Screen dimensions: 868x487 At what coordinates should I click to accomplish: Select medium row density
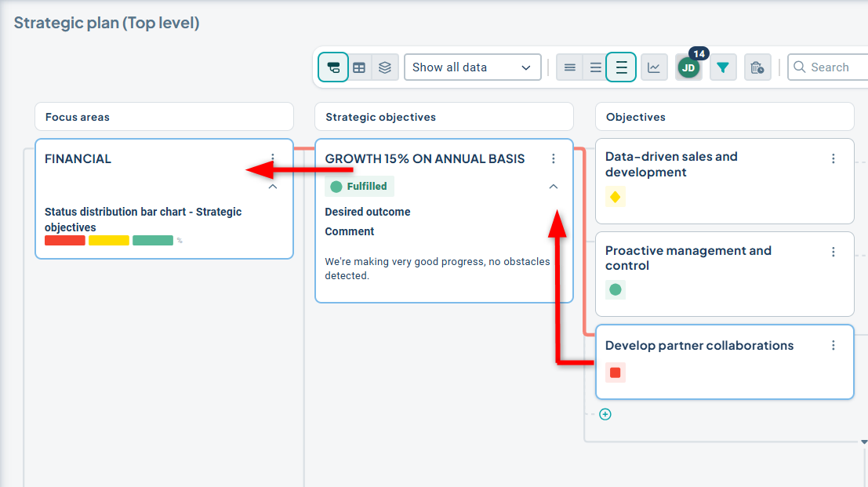tap(596, 67)
